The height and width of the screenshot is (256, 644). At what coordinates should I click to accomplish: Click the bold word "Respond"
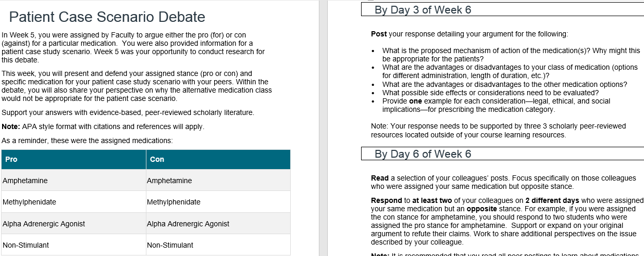click(386, 200)
